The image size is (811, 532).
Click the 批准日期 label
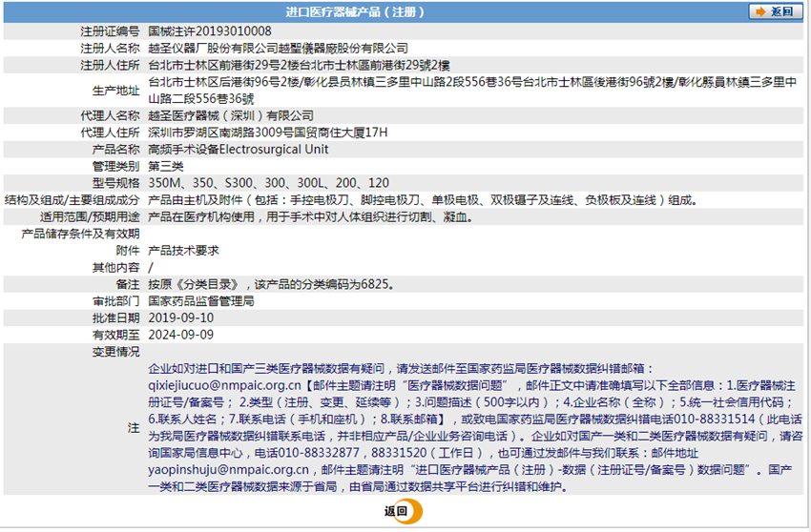pos(115,317)
